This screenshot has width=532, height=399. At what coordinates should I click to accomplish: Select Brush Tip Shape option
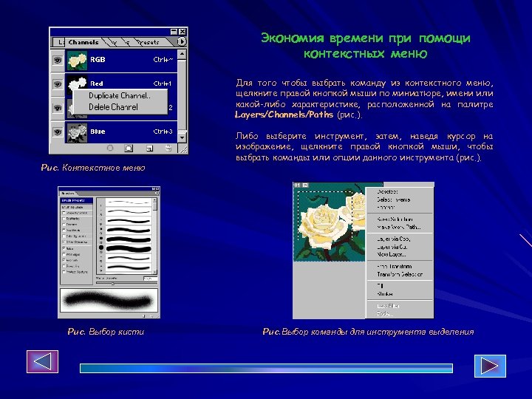pyautogui.click(x=77, y=208)
